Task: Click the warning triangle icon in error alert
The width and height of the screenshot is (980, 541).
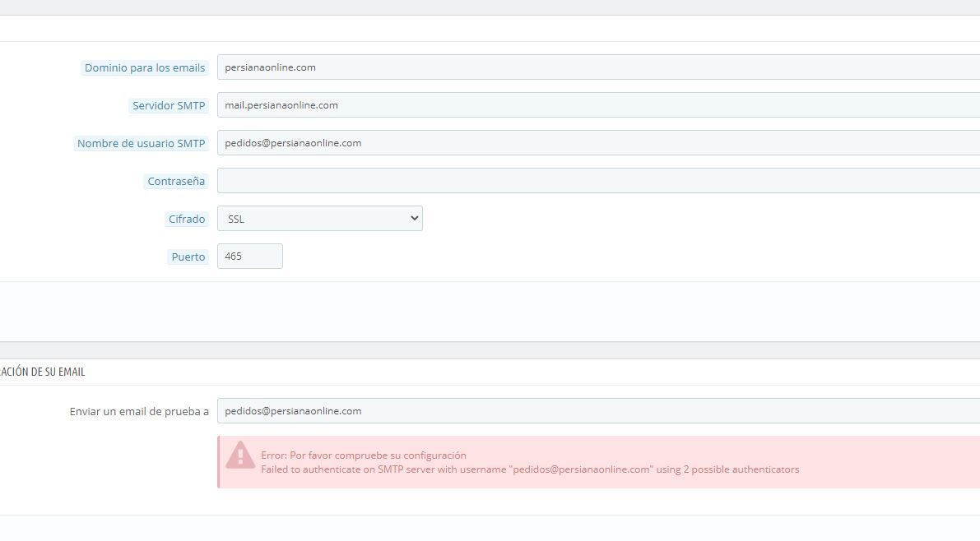Action: [x=240, y=455]
